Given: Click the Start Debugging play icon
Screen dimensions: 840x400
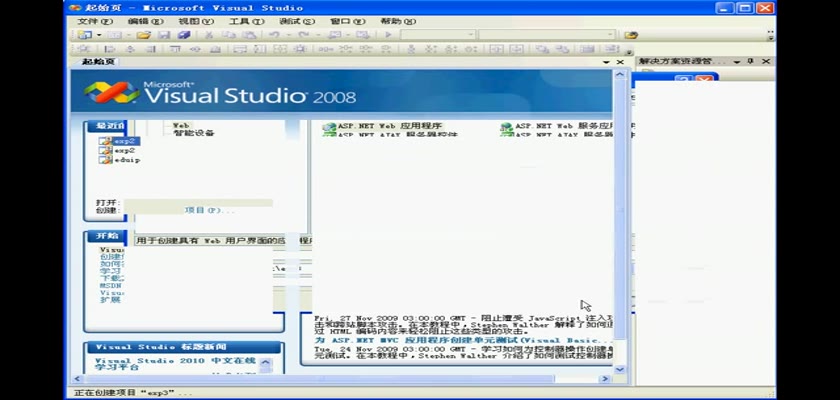Looking at the screenshot, I should [x=388, y=35].
